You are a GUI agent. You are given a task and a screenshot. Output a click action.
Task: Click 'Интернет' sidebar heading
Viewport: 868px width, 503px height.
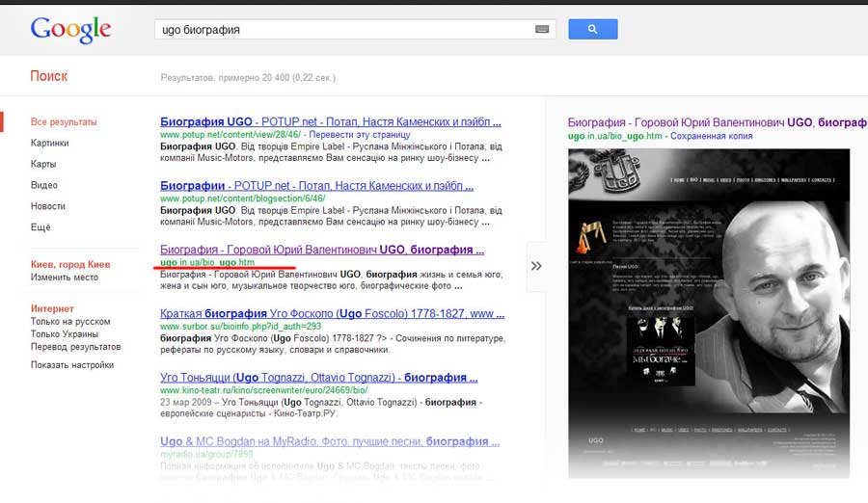[x=52, y=308]
